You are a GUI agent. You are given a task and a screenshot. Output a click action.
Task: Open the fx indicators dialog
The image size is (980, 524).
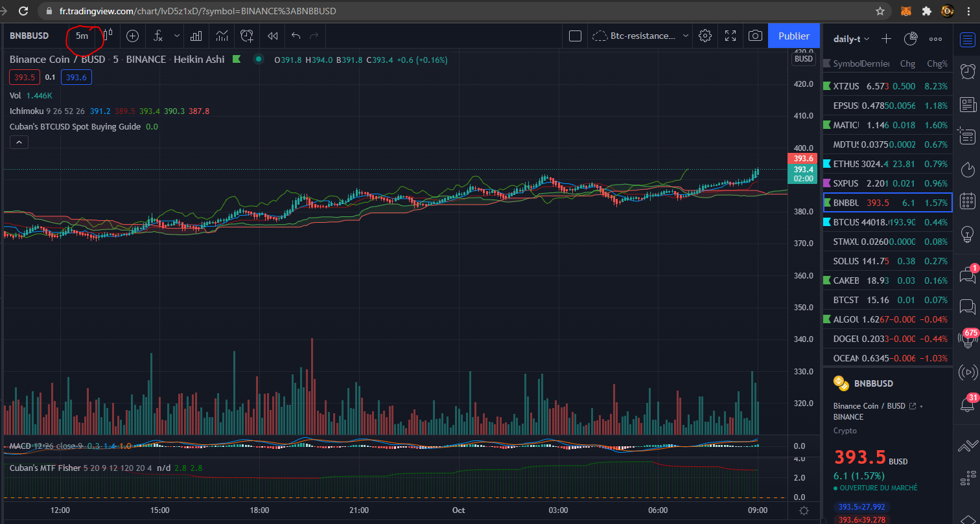(157, 36)
